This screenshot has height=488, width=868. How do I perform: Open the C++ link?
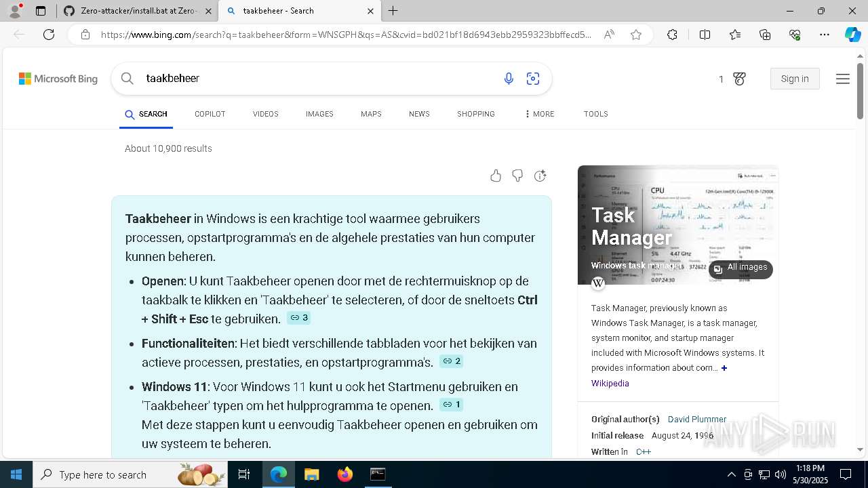[x=644, y=452]
